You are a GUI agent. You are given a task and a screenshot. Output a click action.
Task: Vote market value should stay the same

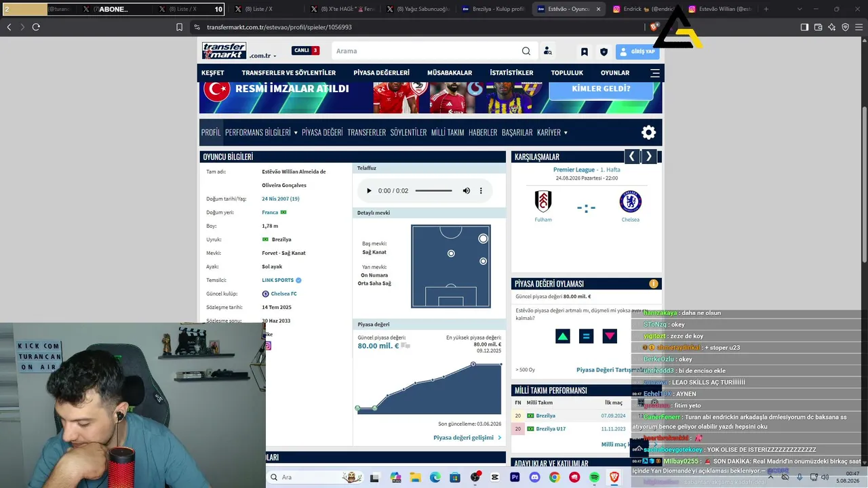click(x=586, y=335)
